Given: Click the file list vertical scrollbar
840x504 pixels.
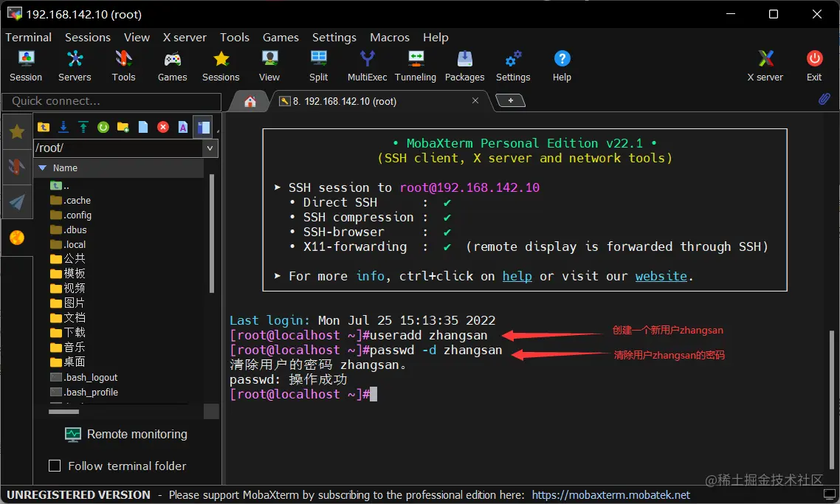Looking at the screenshot, I should [212, 233].
